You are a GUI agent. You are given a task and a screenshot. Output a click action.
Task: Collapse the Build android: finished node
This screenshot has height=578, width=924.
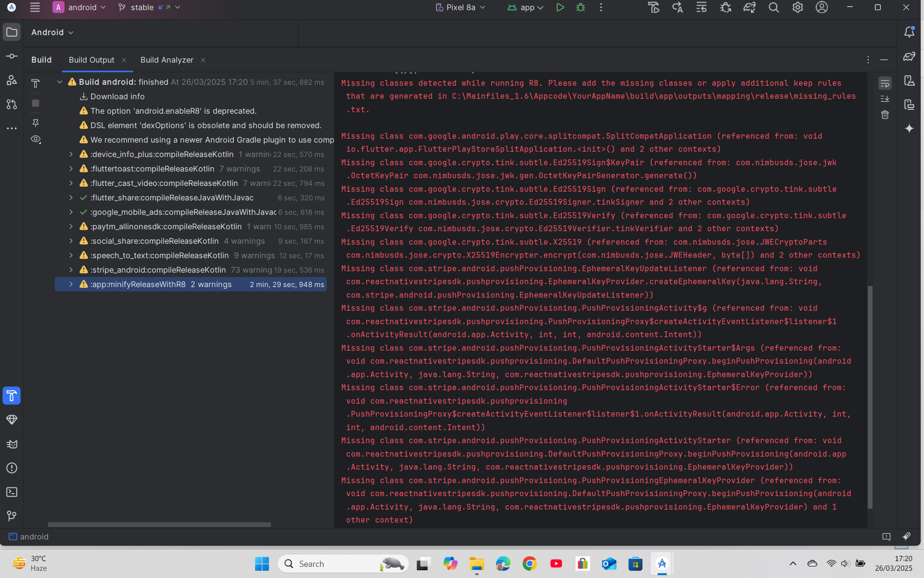pyautogui.click(x=60, y=82)
